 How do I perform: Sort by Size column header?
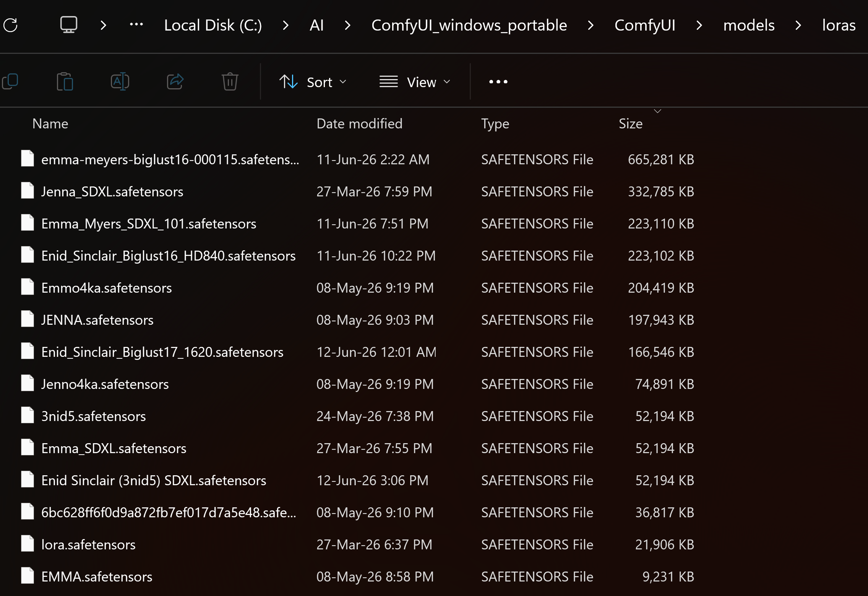pos(631,123)
